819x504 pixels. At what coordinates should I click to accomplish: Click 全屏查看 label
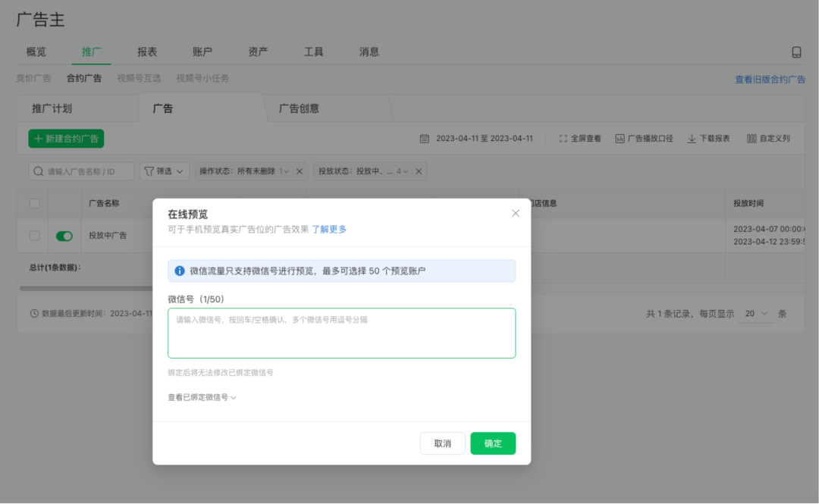coord(586,139)
